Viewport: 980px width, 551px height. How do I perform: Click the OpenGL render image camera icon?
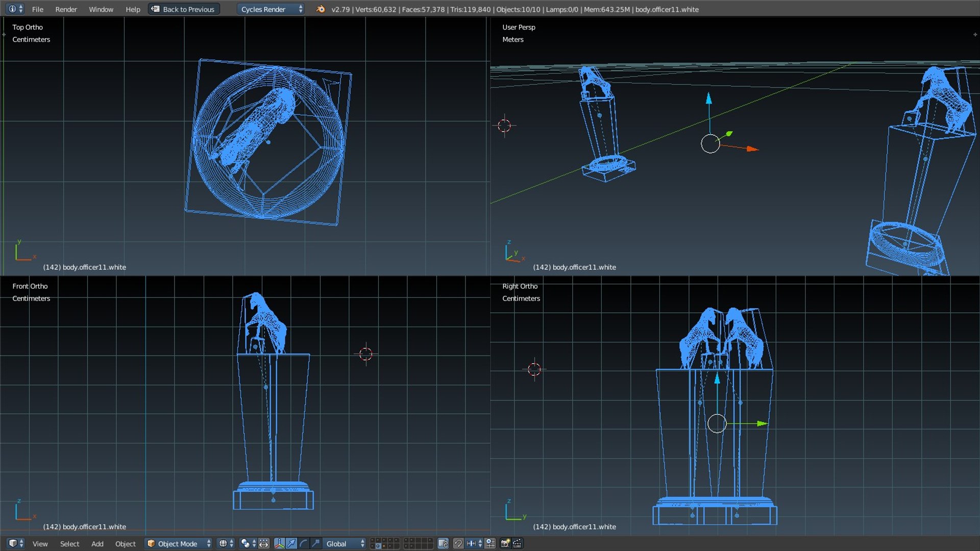click(x=505, y=543)
